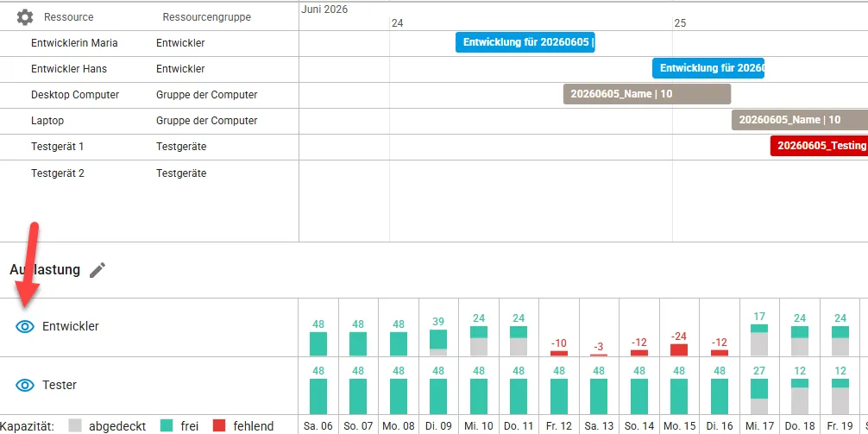Select resource row Desktop Computer
Viewport: 868px width, 434px height.
click(x=149, y=95)
